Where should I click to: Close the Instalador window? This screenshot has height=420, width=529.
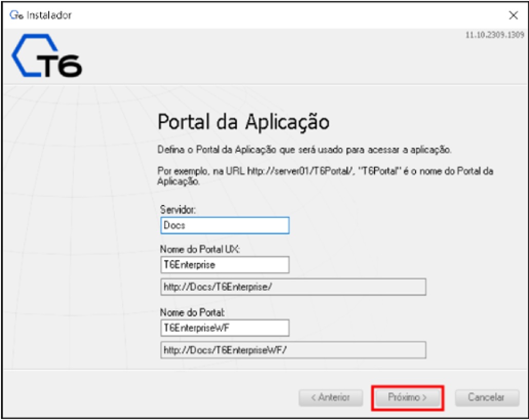513,15
